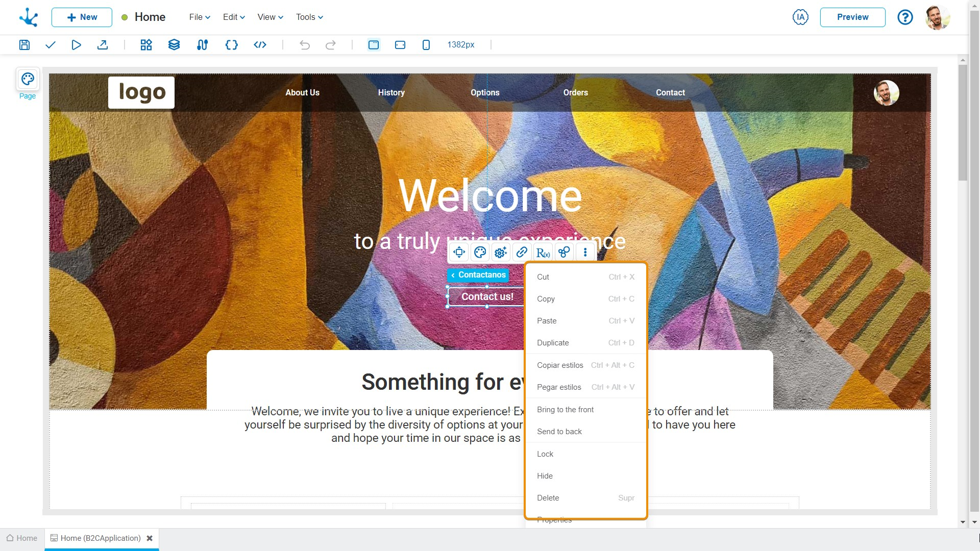Expand the Edit dropdown menu
The width and height of the screenshot is (980, 551).
point(233,17)
